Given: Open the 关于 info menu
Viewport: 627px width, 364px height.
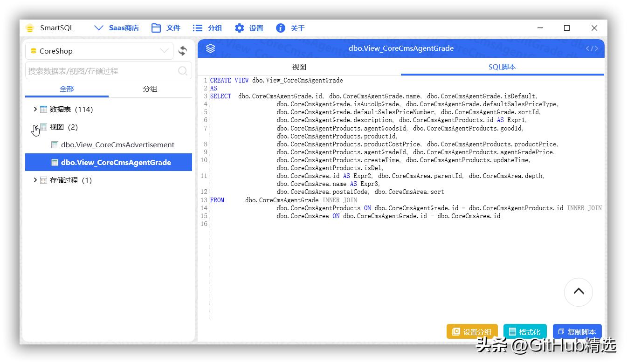Looking at the screenshot, I should point(290,28).
